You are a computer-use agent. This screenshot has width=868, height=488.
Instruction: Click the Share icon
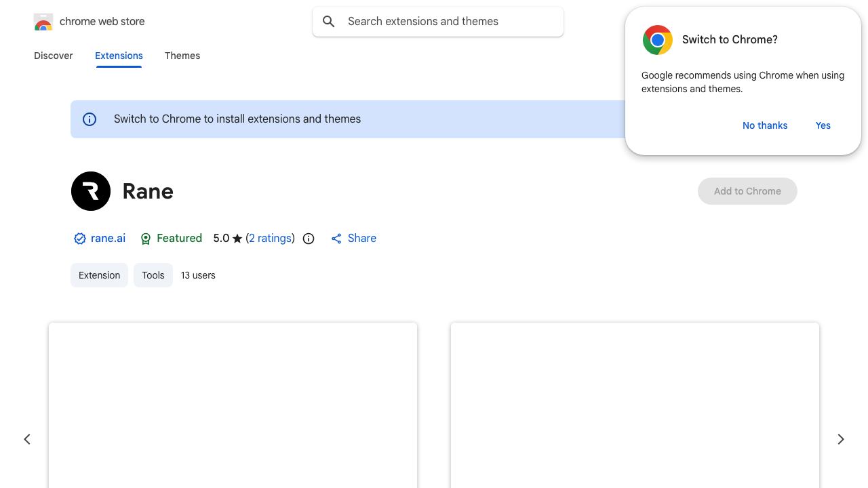pyautogui.click(x=336, y=239)
